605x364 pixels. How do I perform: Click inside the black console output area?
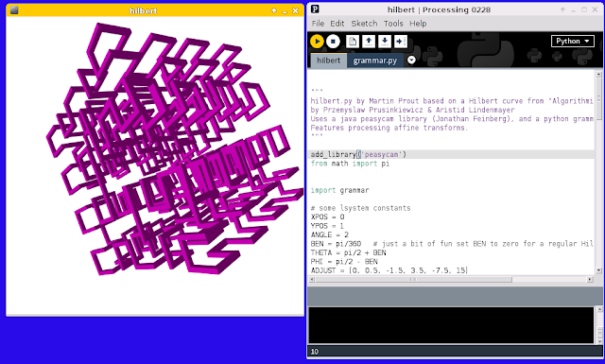452,324
